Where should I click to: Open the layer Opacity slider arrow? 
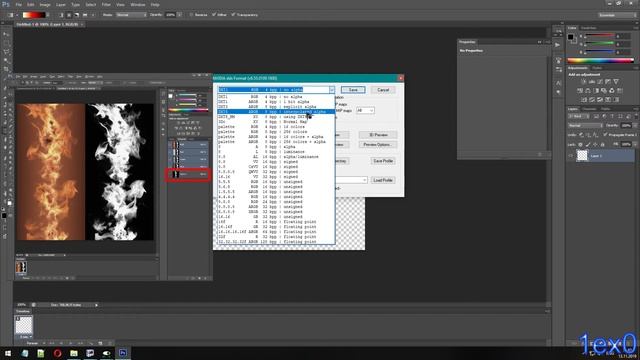(635, 126)
